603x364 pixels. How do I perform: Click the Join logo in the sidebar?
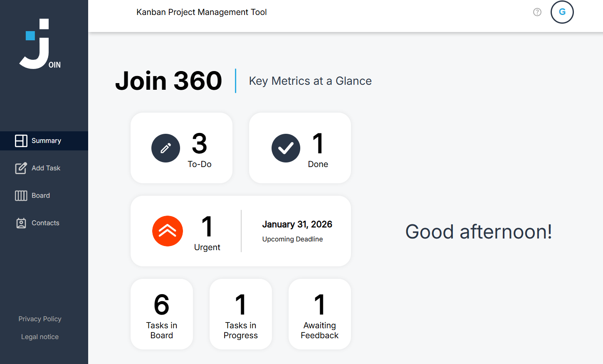click(x=40, y=44)
